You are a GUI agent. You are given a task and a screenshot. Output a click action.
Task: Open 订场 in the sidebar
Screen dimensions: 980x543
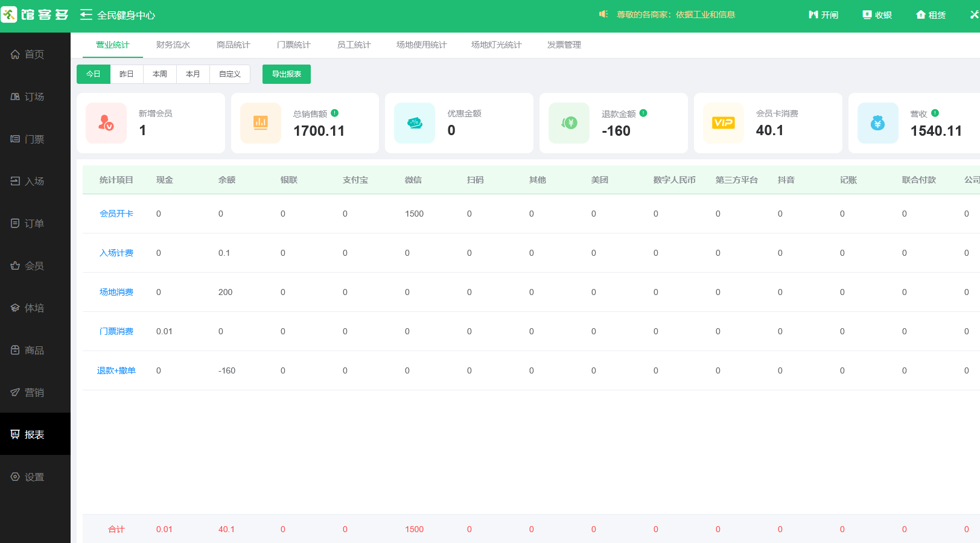(x=35, y=97)
